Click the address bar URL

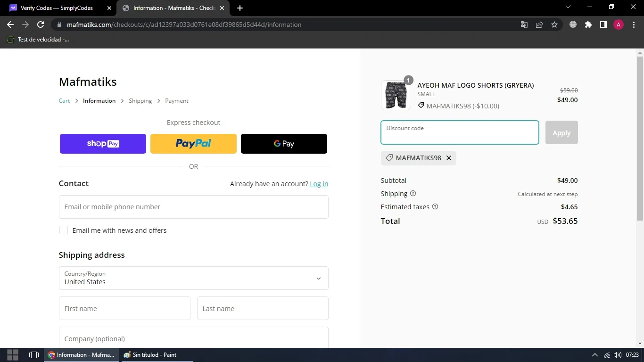(x=184, y=25)
